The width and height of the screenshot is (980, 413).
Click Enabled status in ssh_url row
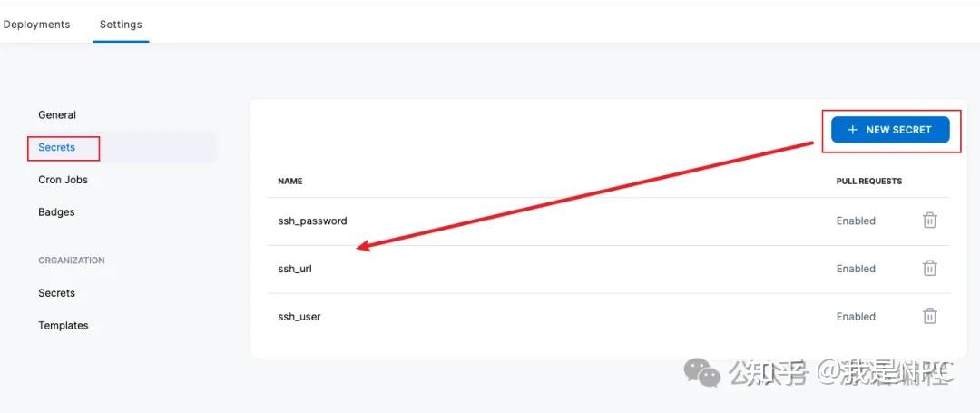(856, 269)
